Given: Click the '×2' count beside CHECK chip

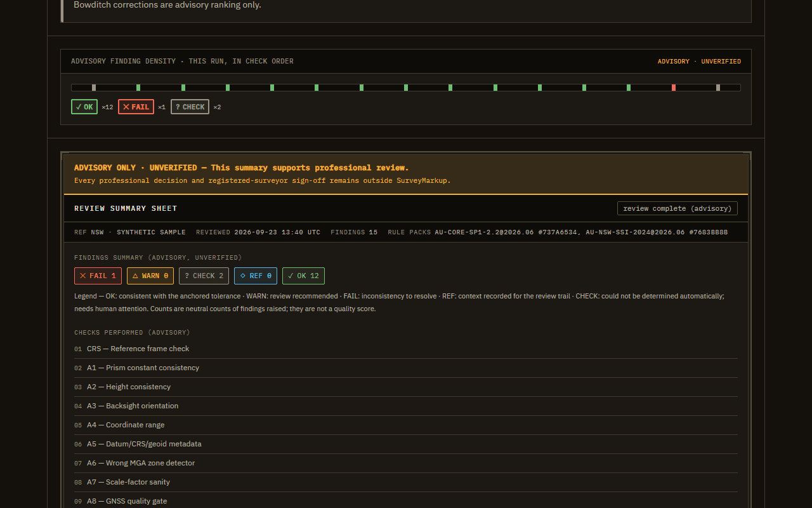Looking at the screenshot, I should [217, 107].
